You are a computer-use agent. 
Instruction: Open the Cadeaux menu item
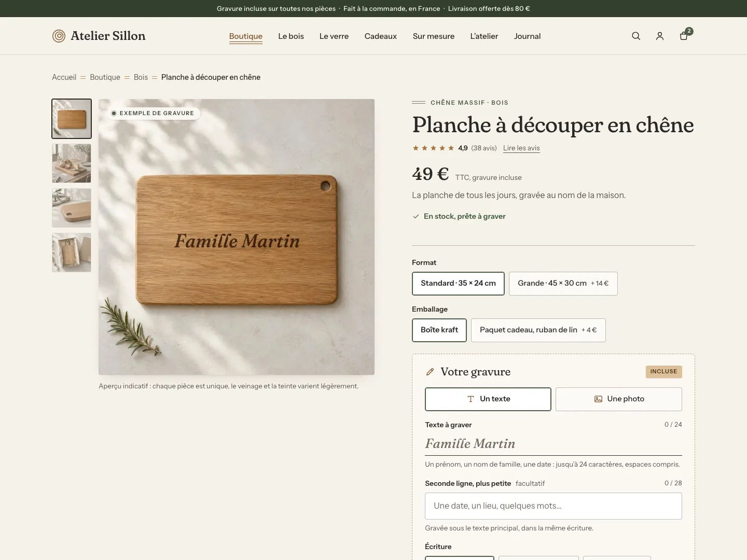click(381, 36)
